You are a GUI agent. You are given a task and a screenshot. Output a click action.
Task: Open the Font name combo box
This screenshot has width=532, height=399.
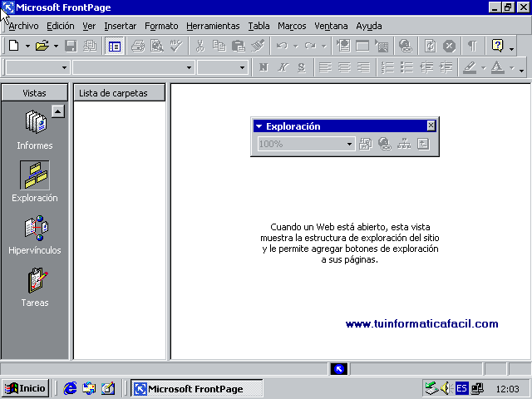[134, 67]
